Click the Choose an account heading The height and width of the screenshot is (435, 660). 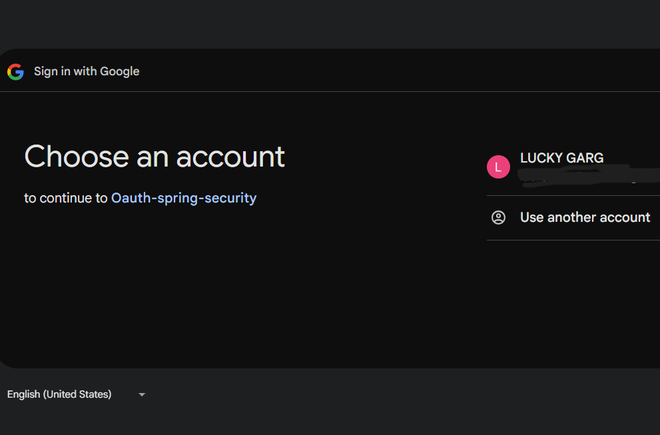[x=154, y=157]
